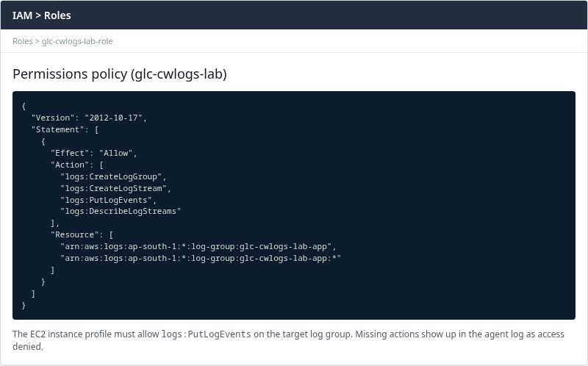The width and height of the screenshot is (588, 366).
Task: Click the resource ARN ending in glc-cwlogs-lab-app:*
Action: point(200,258)
